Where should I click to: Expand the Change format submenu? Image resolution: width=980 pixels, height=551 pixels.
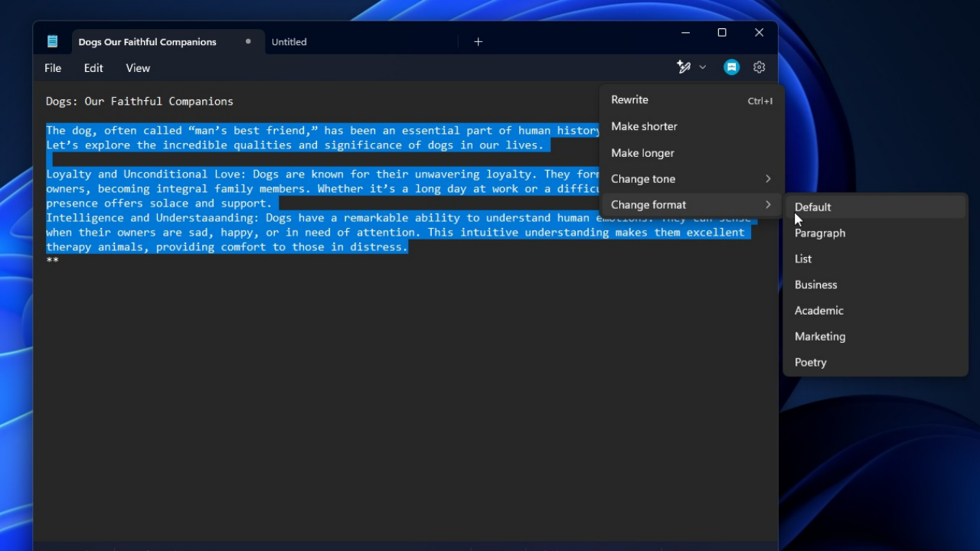(x=691, y=205)
